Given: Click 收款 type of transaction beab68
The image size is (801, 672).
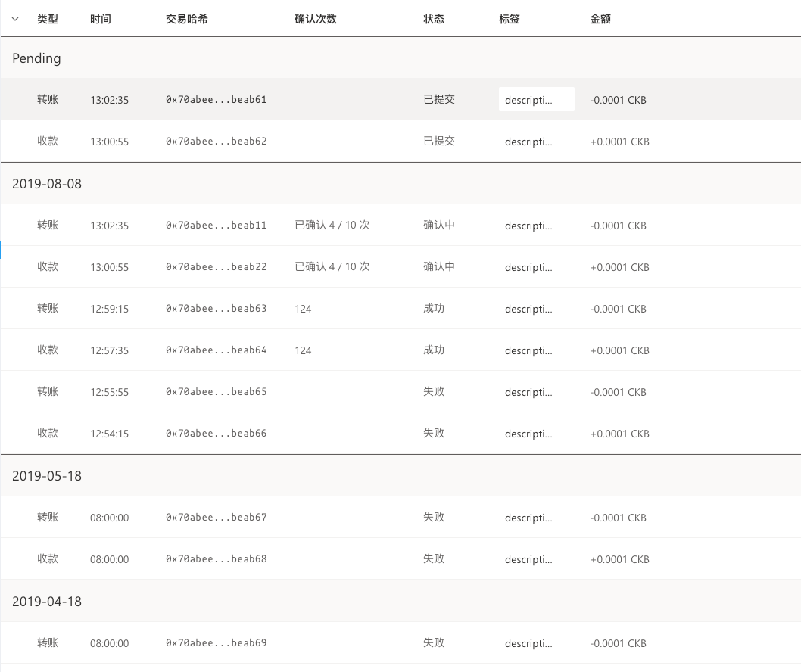Looking at the screenshot, I should pyautogui.click(x=48, y=559).
